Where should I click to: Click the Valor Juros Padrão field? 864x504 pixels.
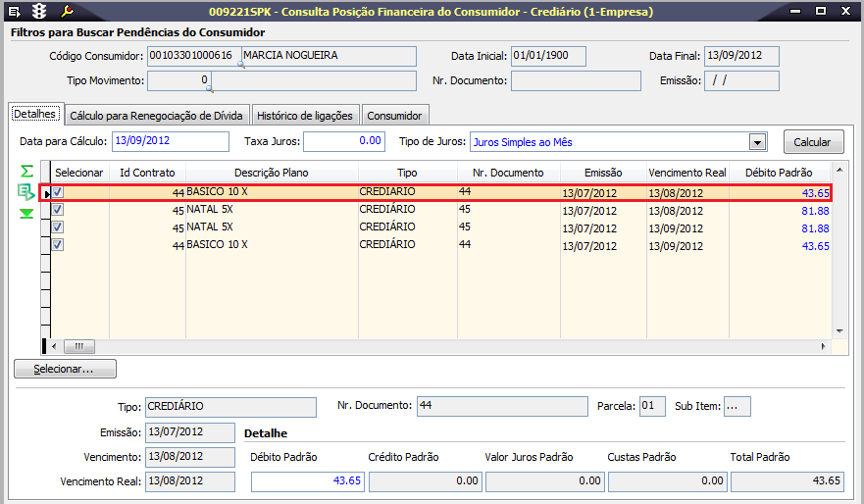click(x=545, y=481)
